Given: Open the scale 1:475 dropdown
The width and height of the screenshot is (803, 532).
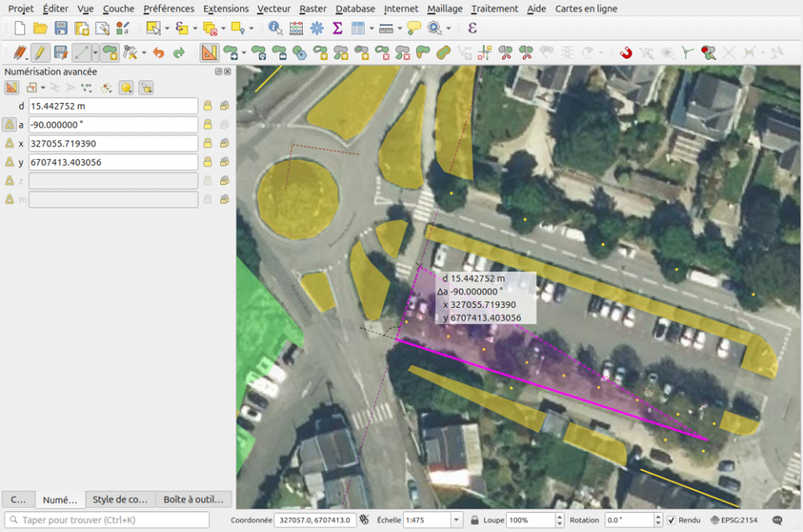Looking at the screenshot, I should click(x=457, y=519).
